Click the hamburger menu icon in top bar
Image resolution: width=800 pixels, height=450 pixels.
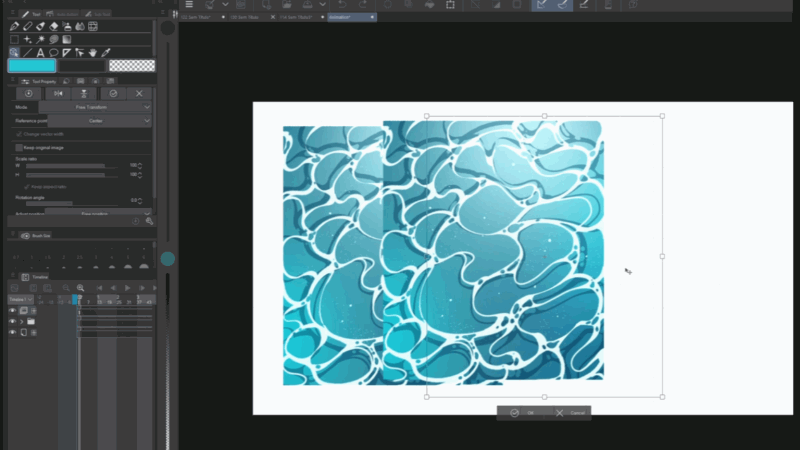[x=189, y=5]
